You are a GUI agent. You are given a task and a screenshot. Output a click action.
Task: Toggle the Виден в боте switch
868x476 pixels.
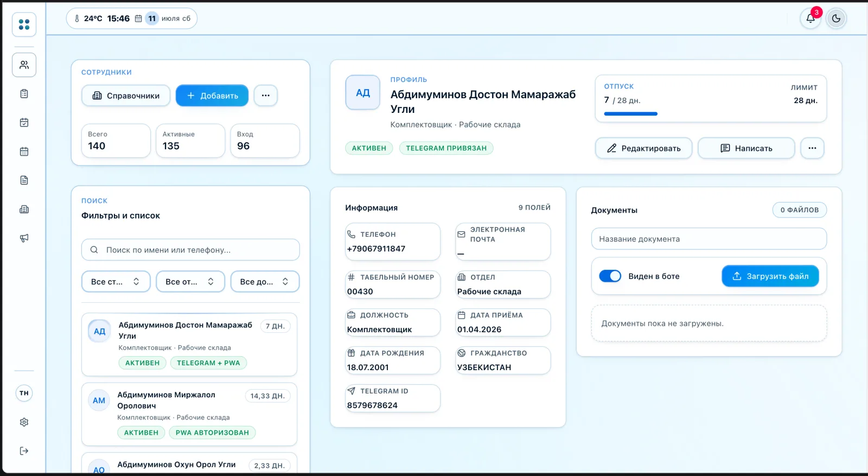610,276
